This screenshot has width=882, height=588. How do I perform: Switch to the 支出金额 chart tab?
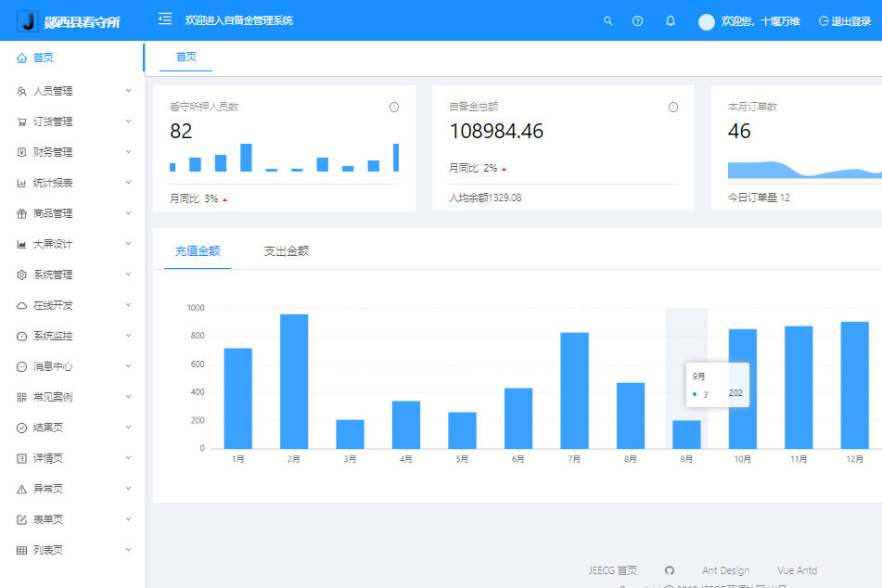click(x=287, y=251)
